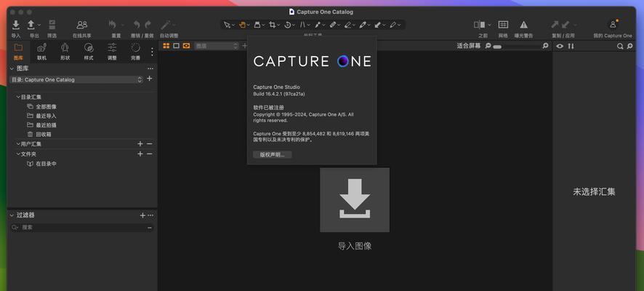This screenshot has width=644, height=291.
Task: Click the vertical three-dot tool tabs menu
Action: [152, 52]
